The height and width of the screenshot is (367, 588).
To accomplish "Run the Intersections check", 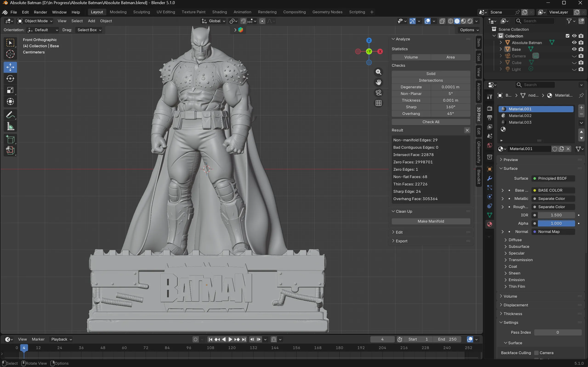I will click(x=431, y=80).
